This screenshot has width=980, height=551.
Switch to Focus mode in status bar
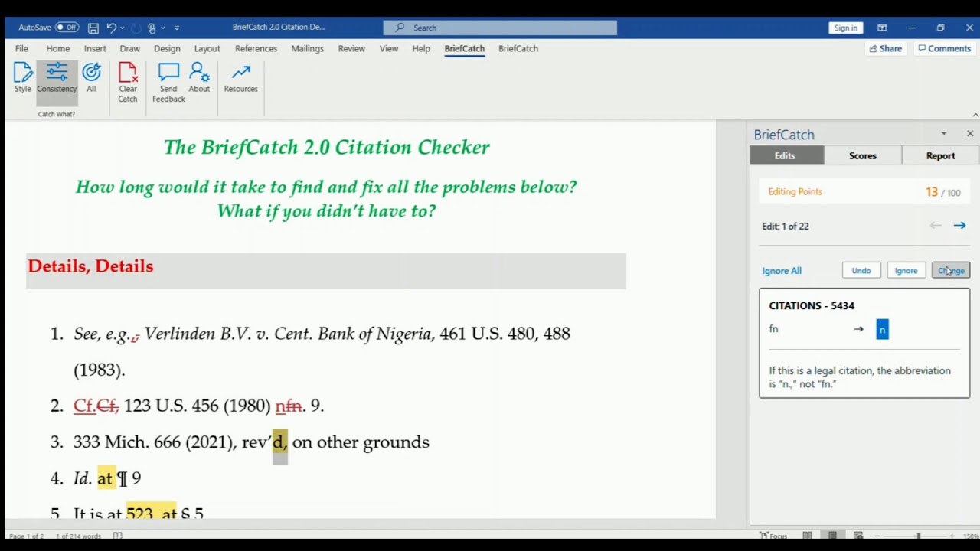click(773, 536)
